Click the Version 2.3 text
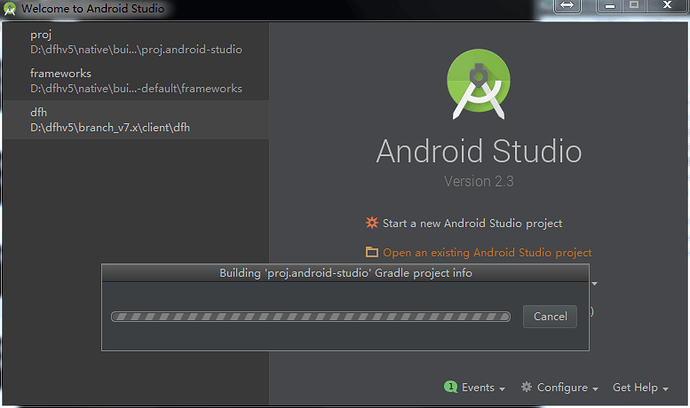 pos(479,181)
